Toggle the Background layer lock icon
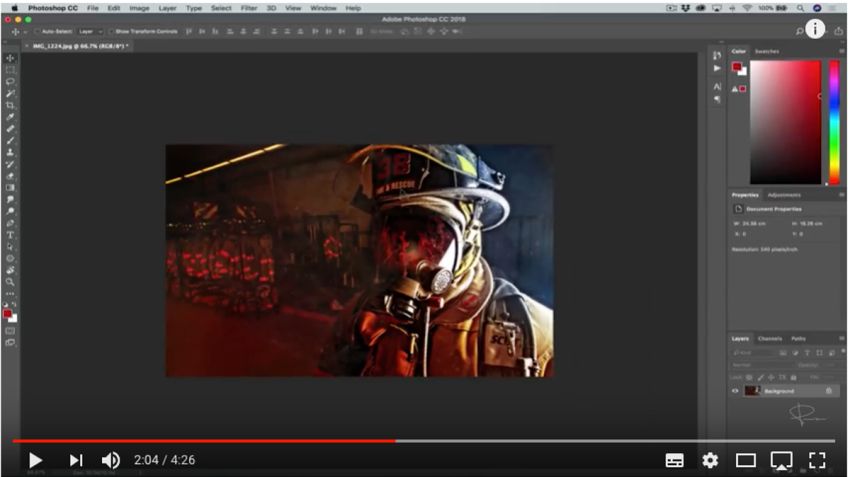This screenshot has height=477, width=850. (829, 391)
